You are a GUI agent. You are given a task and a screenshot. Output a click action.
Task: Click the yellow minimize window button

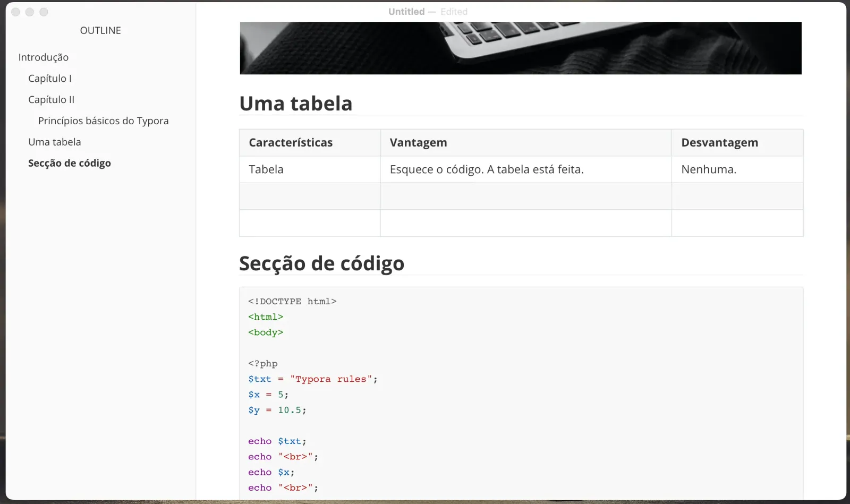click(x=30, y=12)
